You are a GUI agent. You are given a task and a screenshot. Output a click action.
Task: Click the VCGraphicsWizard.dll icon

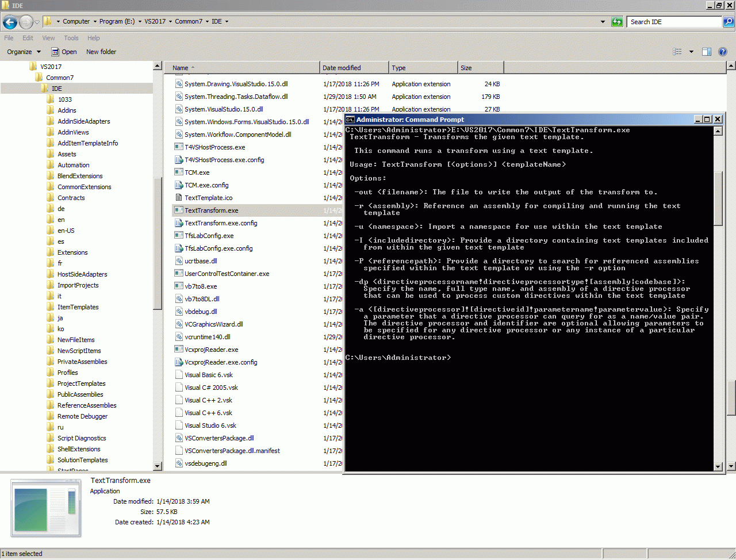pyautogui.click(x=179, y=324)
